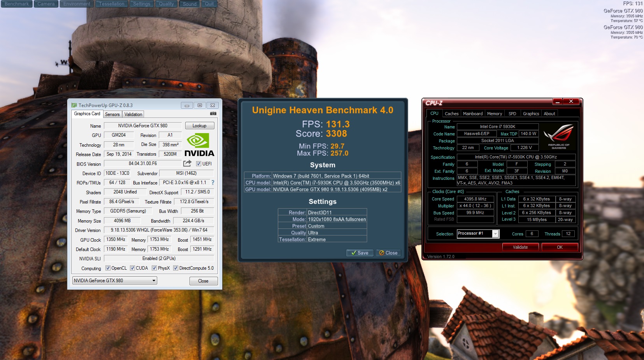Click the Core Voltage value 1.226 V
The height and width of the screenshot is (360, 644).
(x=524, y=148)
